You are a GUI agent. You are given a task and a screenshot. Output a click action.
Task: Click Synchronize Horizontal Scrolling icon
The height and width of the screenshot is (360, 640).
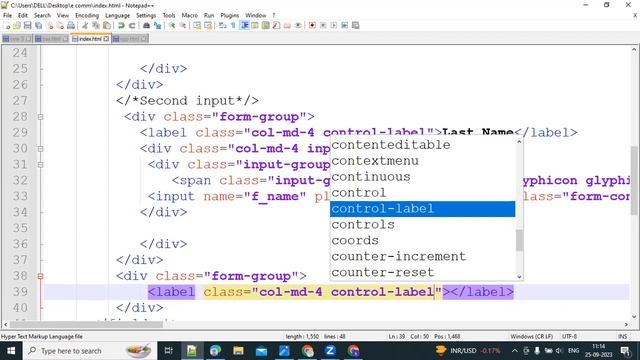point(208,25)
